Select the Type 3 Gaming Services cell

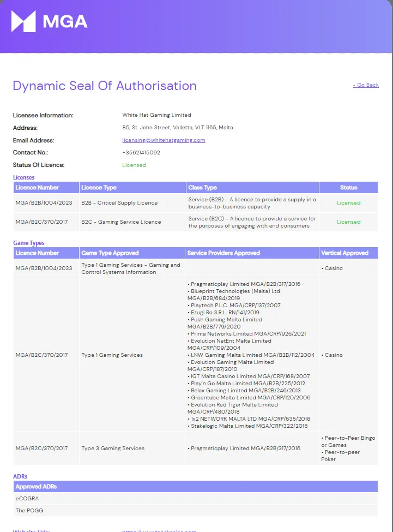(113, 449)
